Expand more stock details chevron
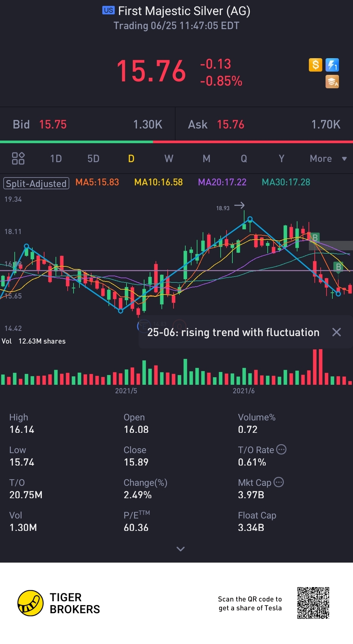Screen dimensions: 353x644 tap(180, 549)
